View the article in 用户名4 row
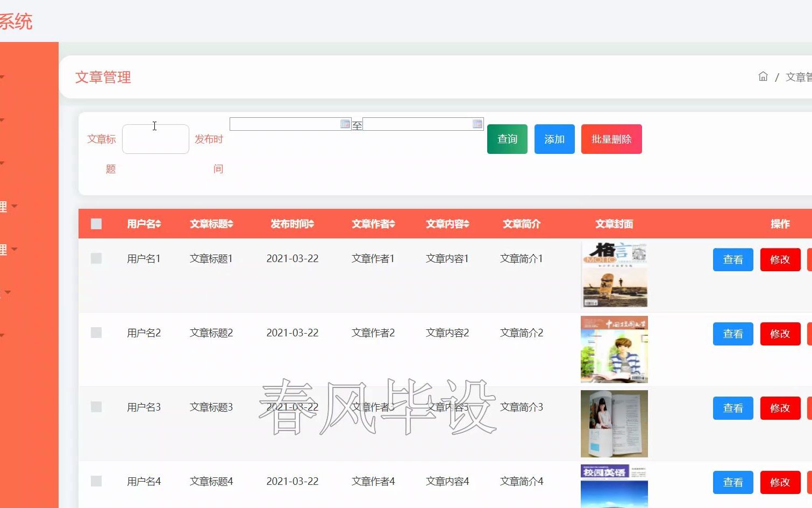The height and width of the screenshot is (508, 812). click(733, 482)
